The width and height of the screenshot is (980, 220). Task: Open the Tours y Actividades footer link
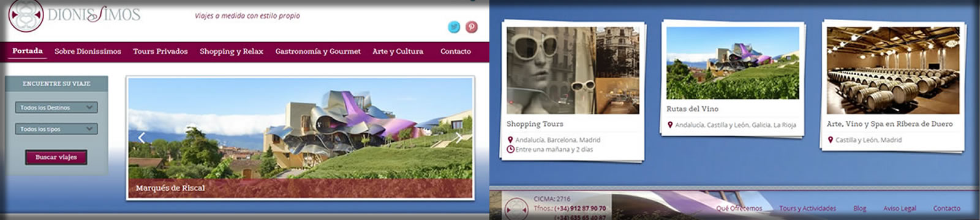pyautogui.click(x=807, y=208)
